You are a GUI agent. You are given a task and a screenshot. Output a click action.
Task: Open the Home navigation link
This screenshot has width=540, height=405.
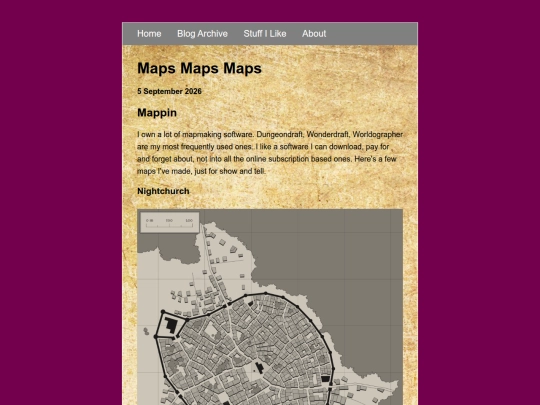(x=149, y=34)
